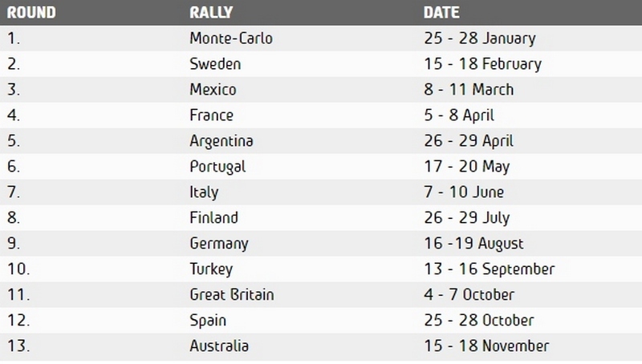642x364 pixels.
Task: Click the 25 - 28 January date
Action: pos(479,38)
